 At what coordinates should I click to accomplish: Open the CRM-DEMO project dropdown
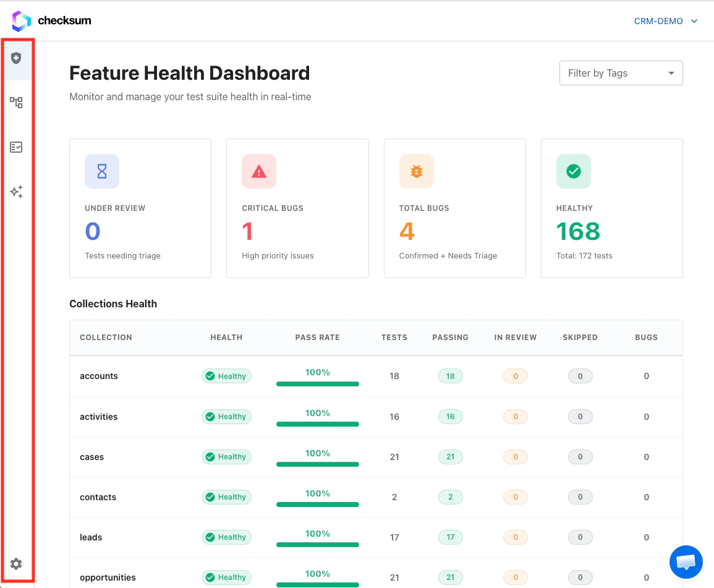[666, 21]
